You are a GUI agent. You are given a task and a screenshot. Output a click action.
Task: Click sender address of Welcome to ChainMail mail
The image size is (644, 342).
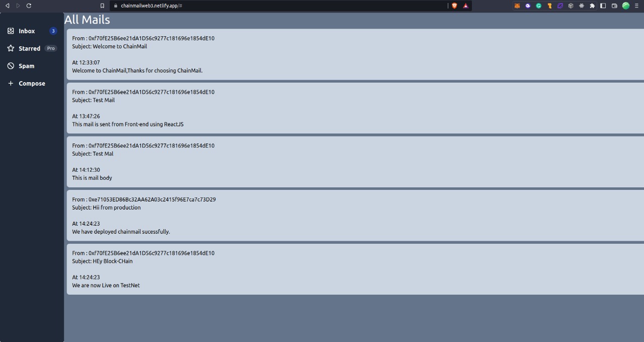tap(151, 38)
